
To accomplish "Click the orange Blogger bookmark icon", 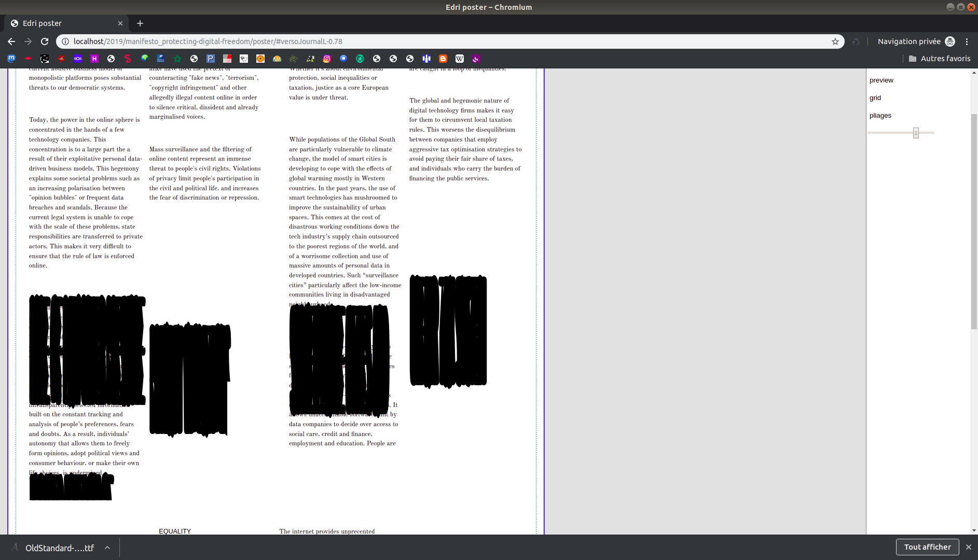I will [x=443, y=59].
